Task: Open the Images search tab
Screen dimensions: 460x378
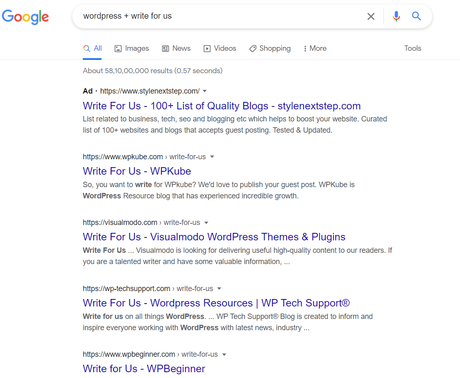Action: pyautogui.click(x=132, y=48)
